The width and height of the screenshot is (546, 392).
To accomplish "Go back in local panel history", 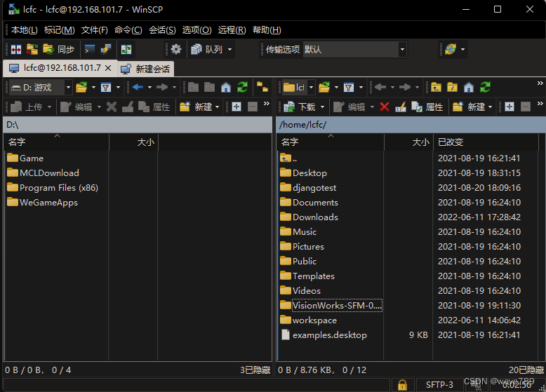I will [138, 87].
